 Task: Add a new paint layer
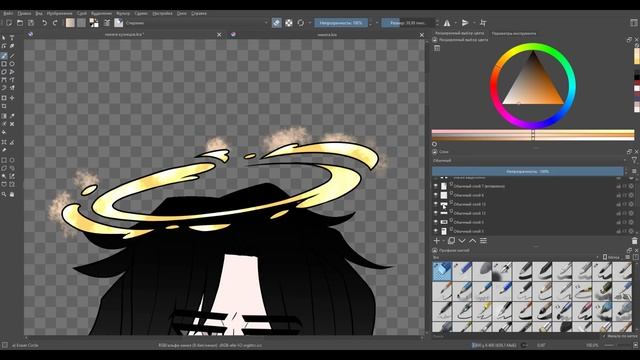(x=437, y=241)
